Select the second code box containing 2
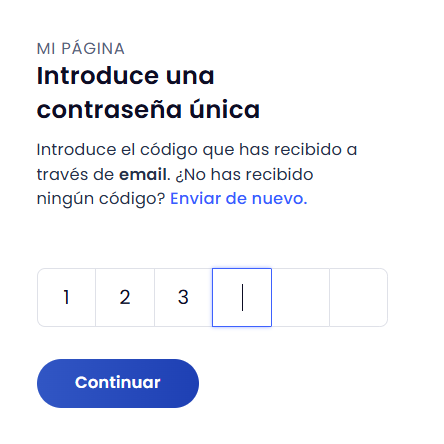This screenshot has width=444, height=444. (125, 297)
